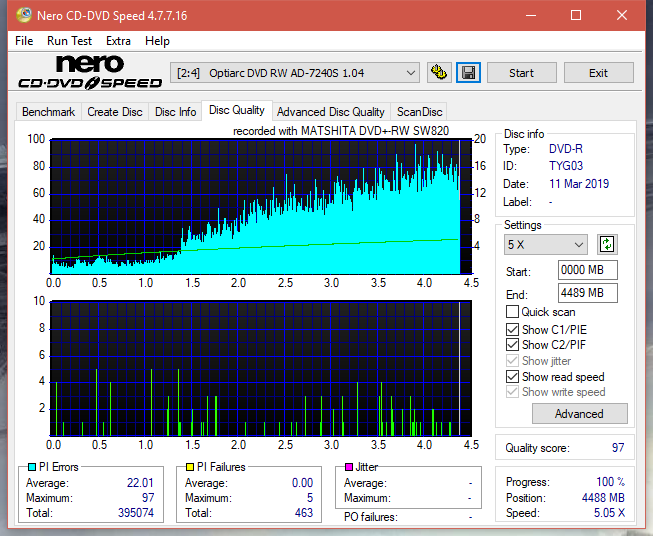Viewport: 653px width, 536px height.
Task: Switch to the Benchmark tab
Action: (x=48, y=112)
